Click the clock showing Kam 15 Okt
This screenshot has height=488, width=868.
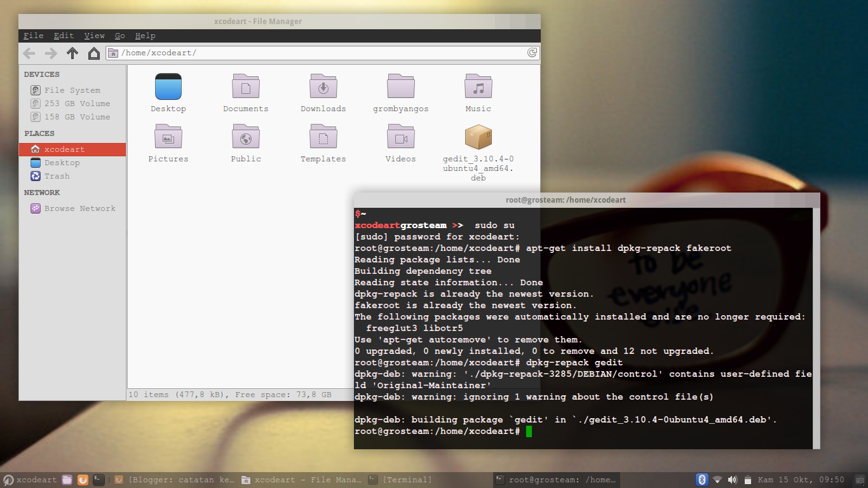[802, 480]
